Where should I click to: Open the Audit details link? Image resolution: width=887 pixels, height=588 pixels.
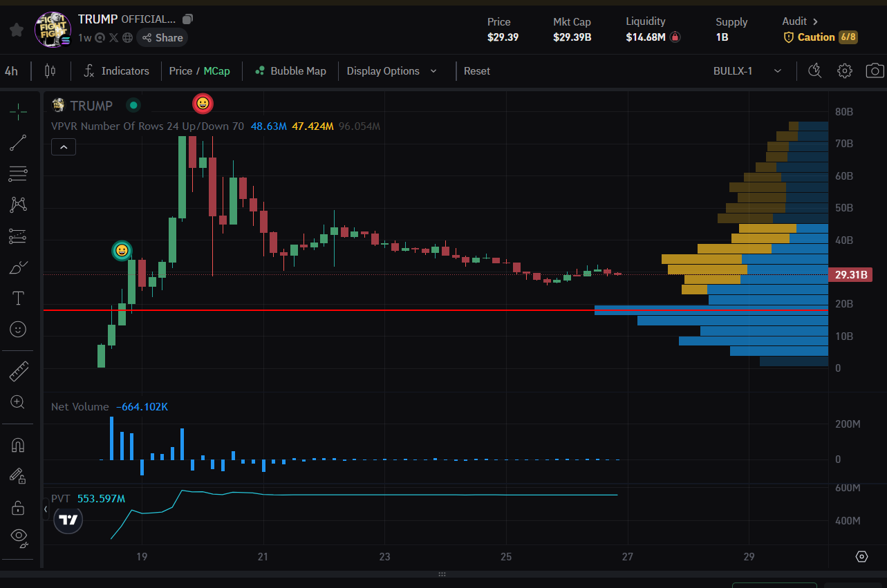click(800, 21)
